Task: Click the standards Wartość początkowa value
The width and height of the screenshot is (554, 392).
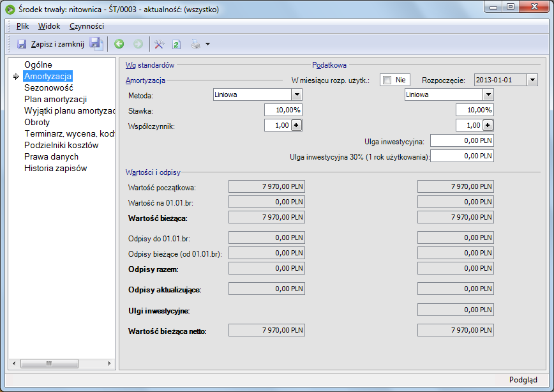Action: (267, 186)
